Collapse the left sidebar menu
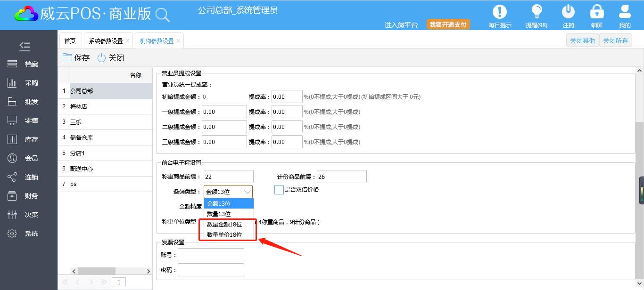The image size is (644, 290). 25,46
